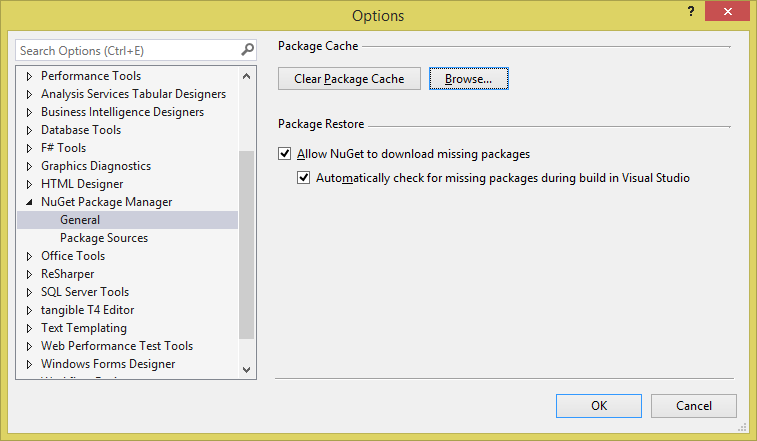Expand the Business Intelligence Designers node
This screenshot has height=441, width=757.
point(29,113)
